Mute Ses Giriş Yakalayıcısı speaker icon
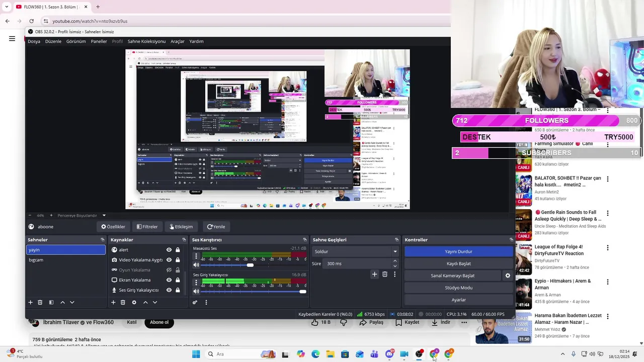 point(196,291)
